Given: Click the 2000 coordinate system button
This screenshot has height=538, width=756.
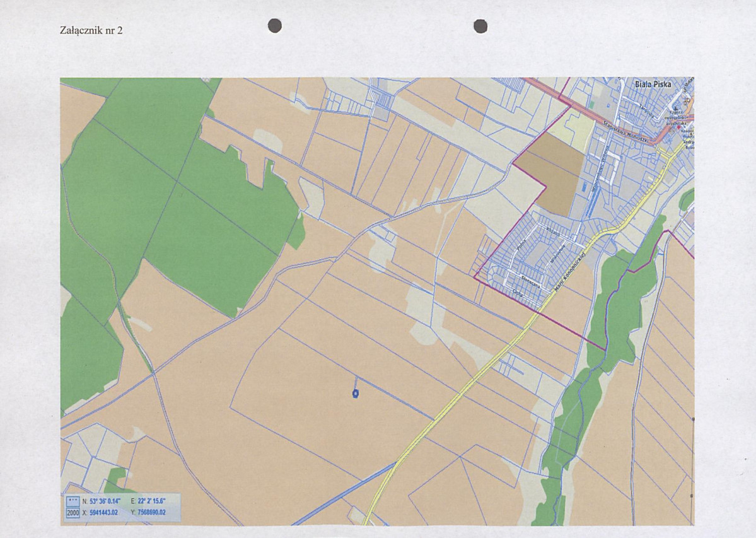Looking at the screenshot, I should [73, 513].
